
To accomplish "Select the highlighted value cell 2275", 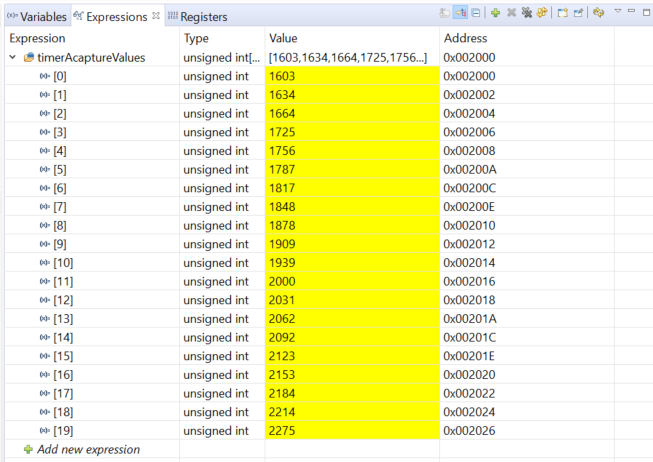I will click(352, 431).
